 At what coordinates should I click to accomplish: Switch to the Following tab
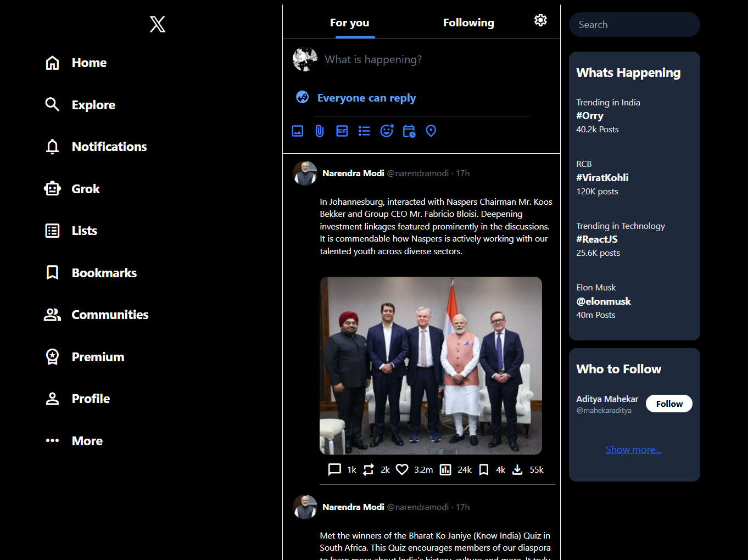pyautogui.click(x=468, y=23)
